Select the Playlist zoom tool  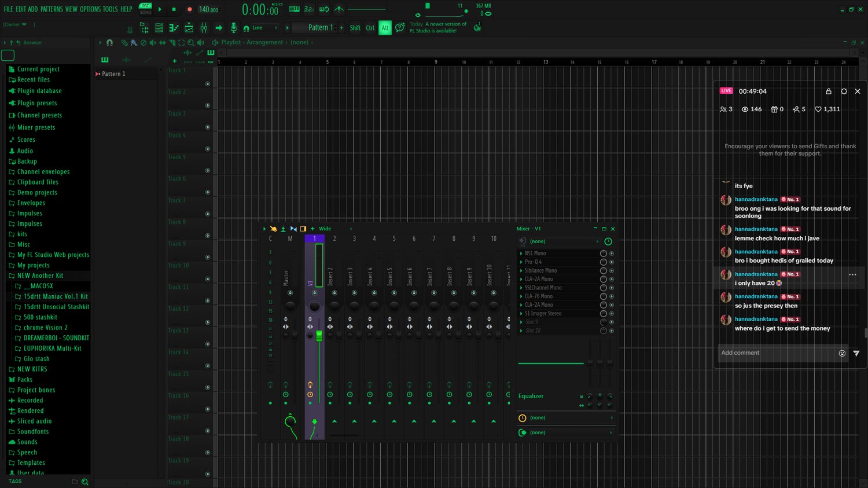click(191, 42)
